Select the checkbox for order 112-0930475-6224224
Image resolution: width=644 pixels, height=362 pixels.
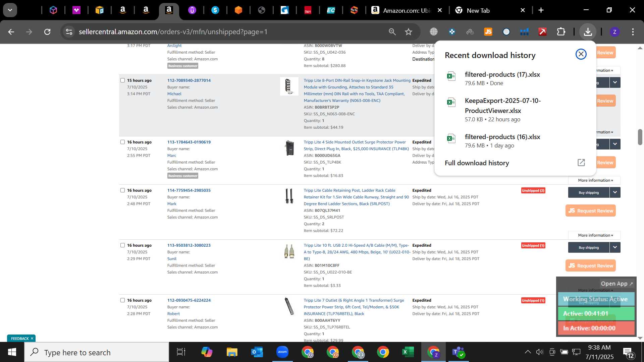click(x=122, y=300)
